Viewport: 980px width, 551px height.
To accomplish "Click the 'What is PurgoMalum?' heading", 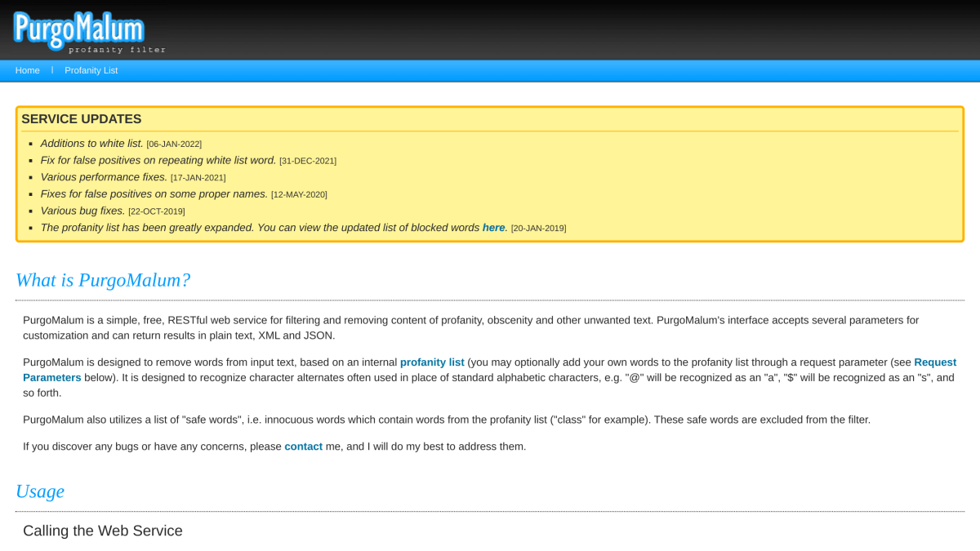I will 103,280.
